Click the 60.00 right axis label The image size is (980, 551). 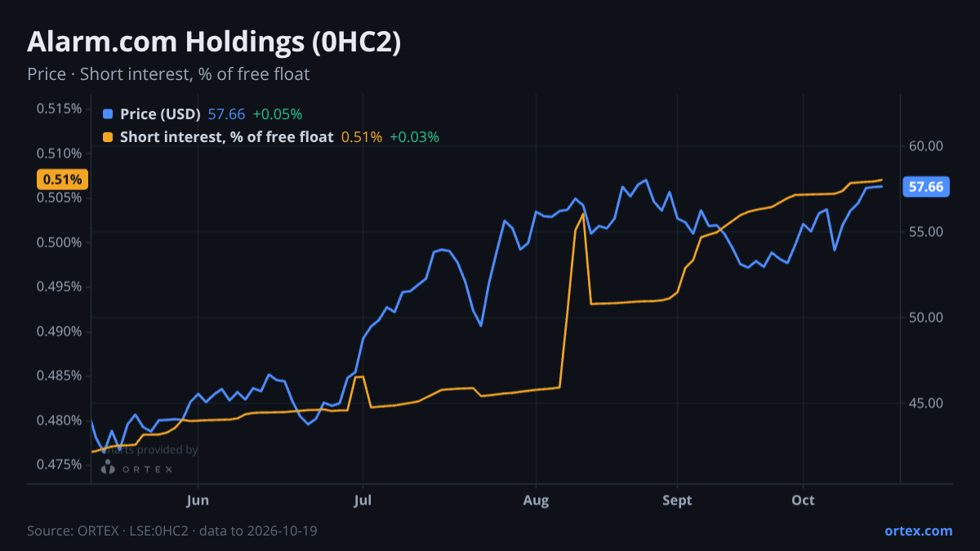click(926, 146)
